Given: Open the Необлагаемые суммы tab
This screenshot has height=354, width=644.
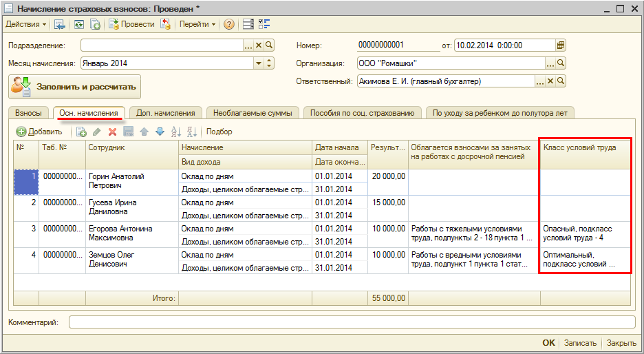Looking at the screenshot, I should click(x=253, y=113).
